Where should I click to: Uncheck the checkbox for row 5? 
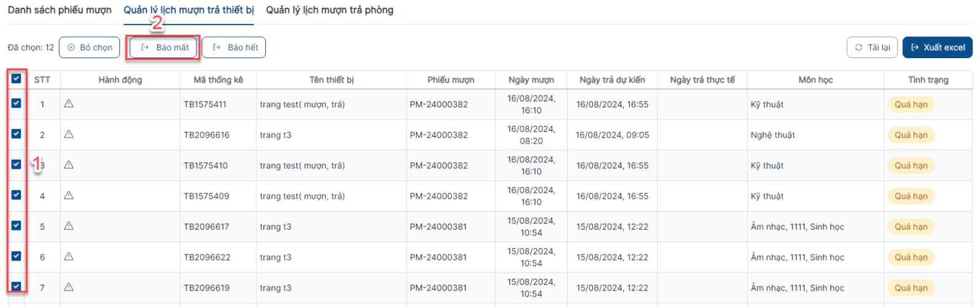point(16,225)
